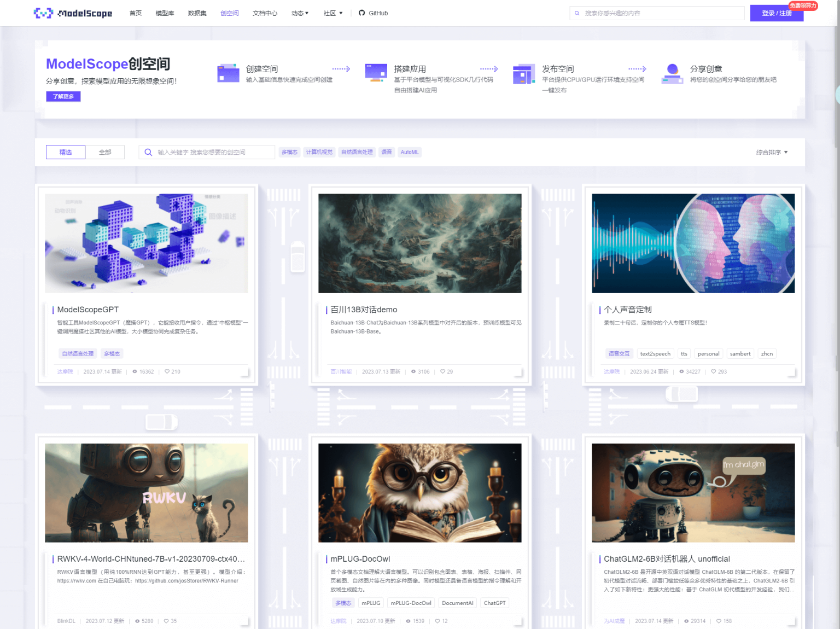Click the 了解更多 button in the banner
Image resolution: width=840 pixels, height=629 pixels.
(63, 96)
